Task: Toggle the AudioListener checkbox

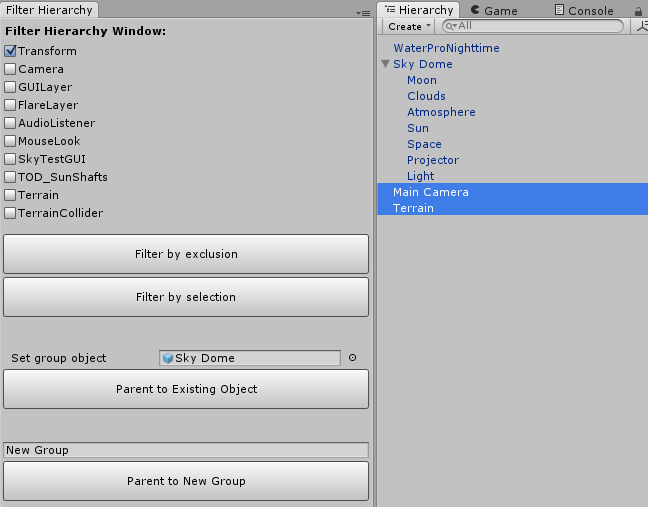Action: point(10,123)
